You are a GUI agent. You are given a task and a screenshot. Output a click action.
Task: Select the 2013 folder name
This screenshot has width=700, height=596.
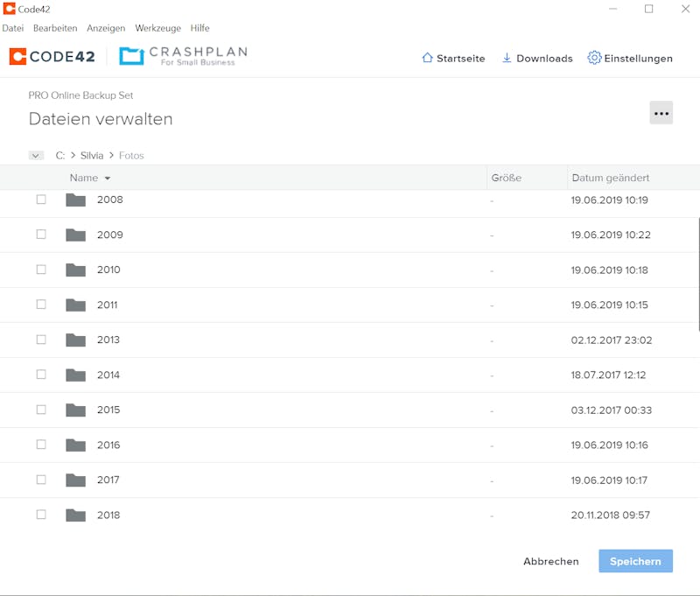pyautogui.click(x=108, y=340)
